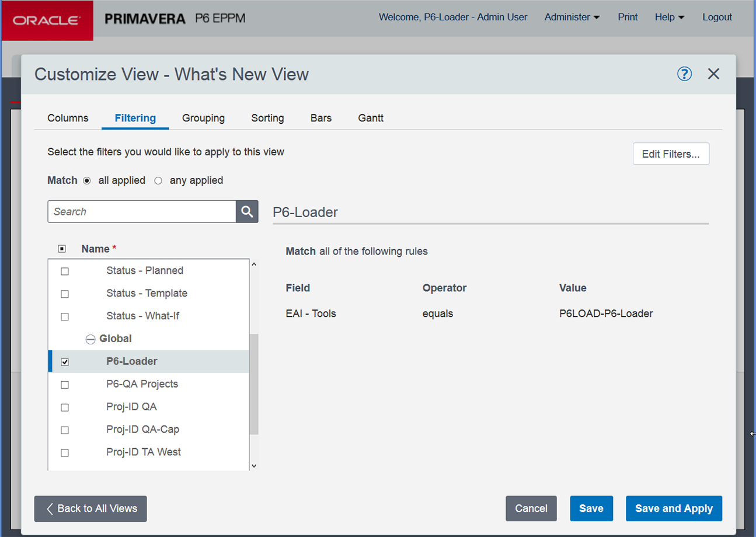Switch to the Grouping tab
756x537 pixels.
(x=203, y=118)
